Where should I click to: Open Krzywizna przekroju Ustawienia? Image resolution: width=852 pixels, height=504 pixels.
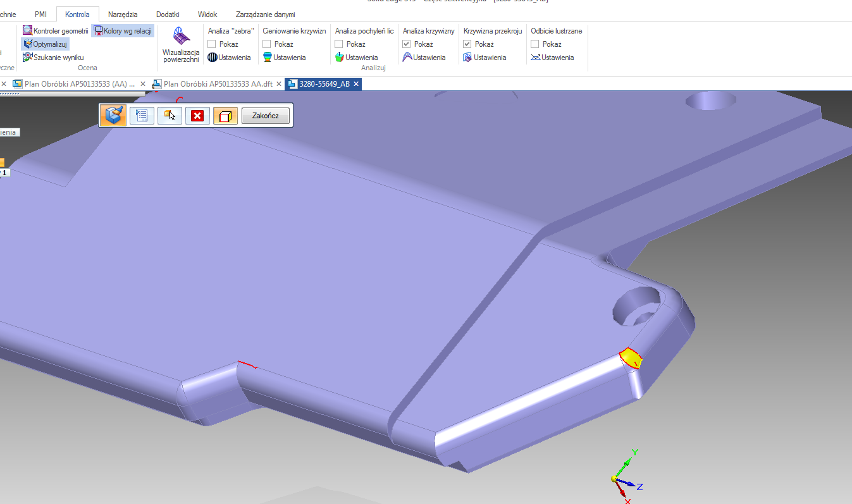486,58
